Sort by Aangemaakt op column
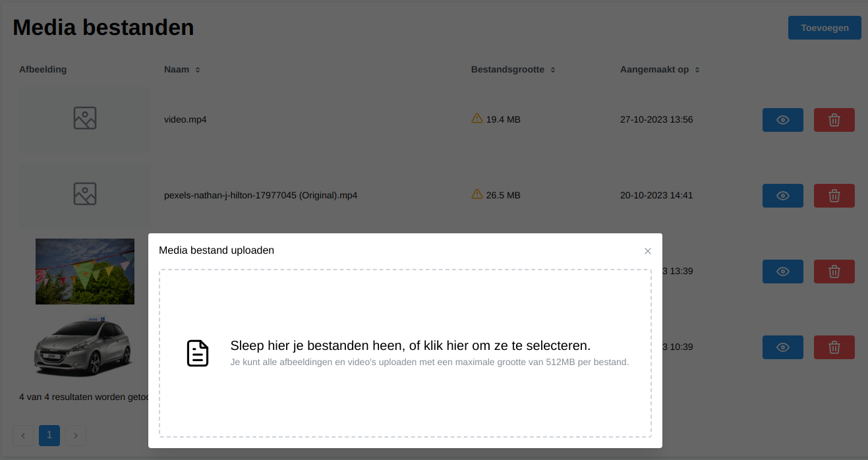 coord(697,70)
